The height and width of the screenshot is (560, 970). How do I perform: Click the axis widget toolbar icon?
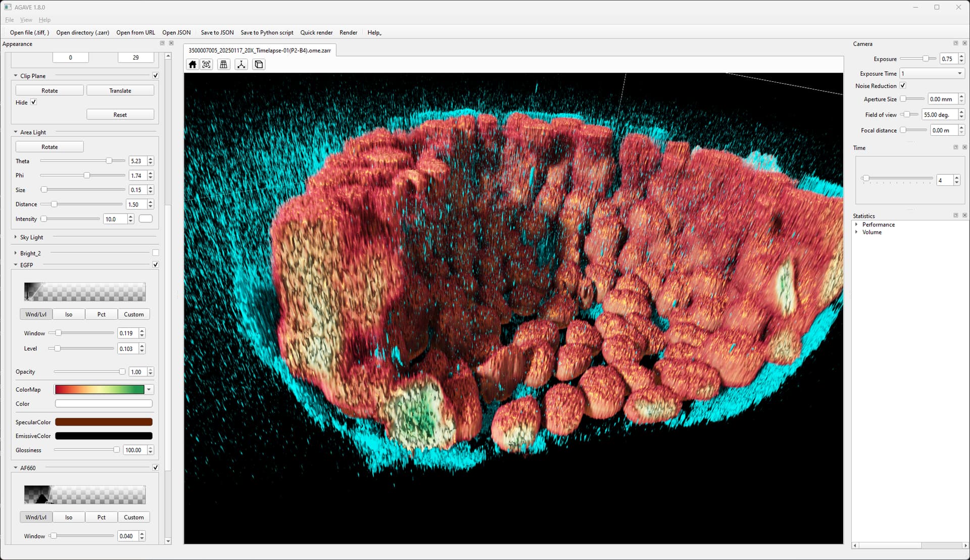point(241,64)
